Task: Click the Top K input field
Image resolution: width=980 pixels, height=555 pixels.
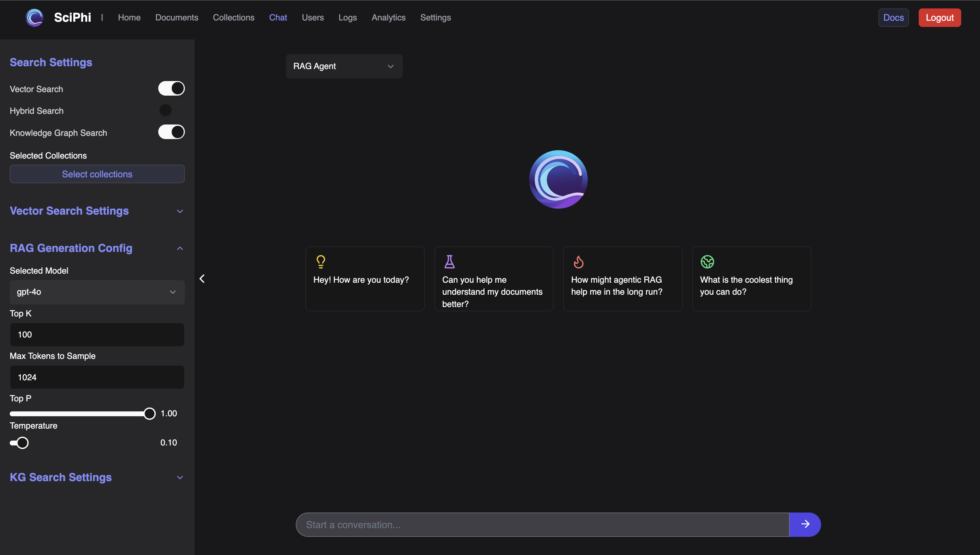Action: tap(97, 335)
